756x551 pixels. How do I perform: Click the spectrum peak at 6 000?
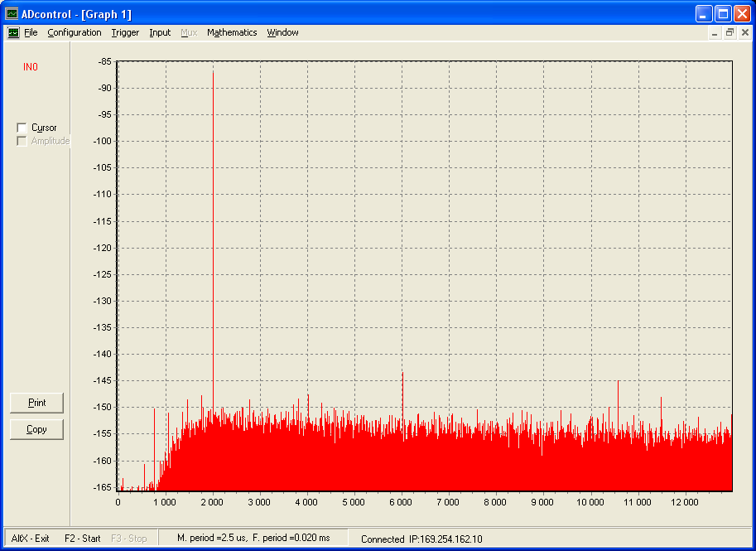pos(402,397)
